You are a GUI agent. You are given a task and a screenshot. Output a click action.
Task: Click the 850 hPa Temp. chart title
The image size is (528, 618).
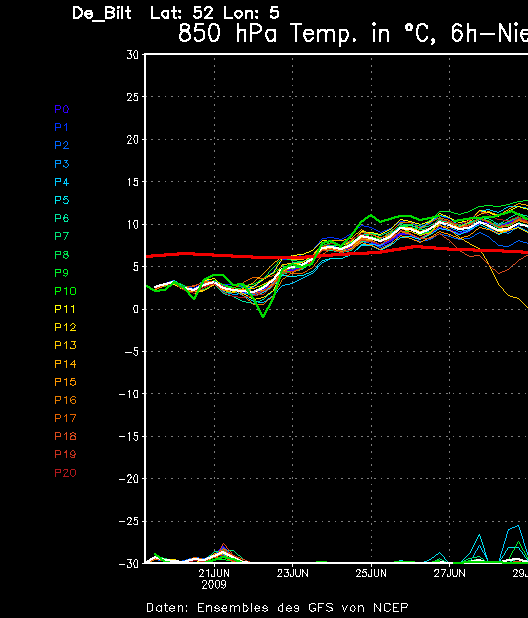coord(353,33)
